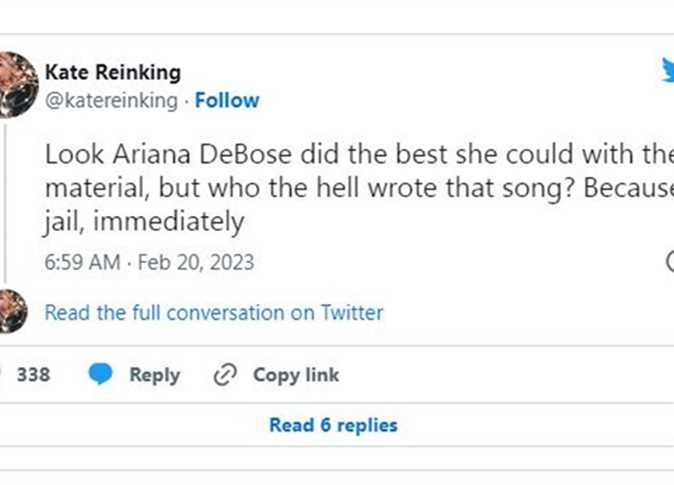Click the words 'jail, immediately' in the tweet
674x485 pixels.
pos(143,221)
